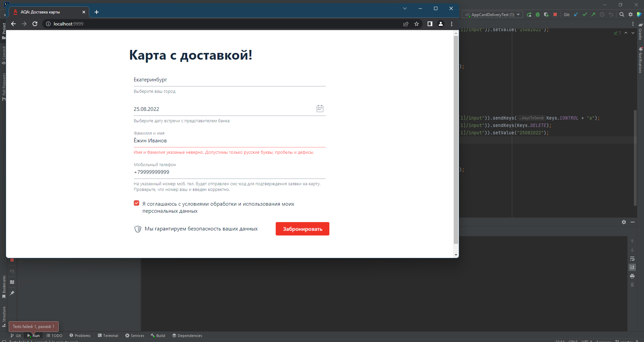Commit changes with the checkmark icon

click(585, 14)
